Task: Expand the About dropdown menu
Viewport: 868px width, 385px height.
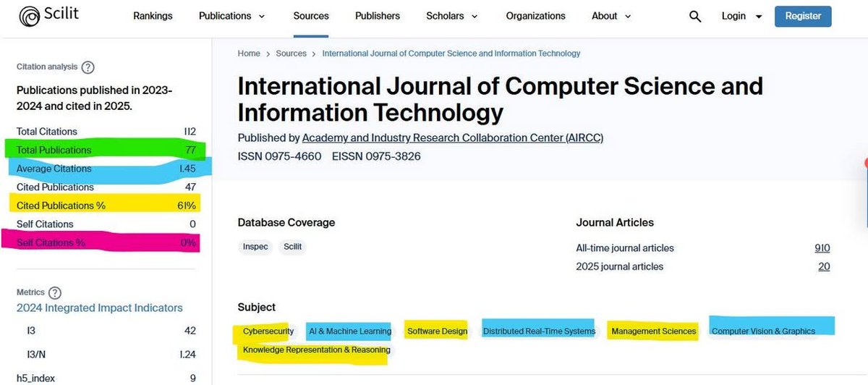Action: pos(611,16)
